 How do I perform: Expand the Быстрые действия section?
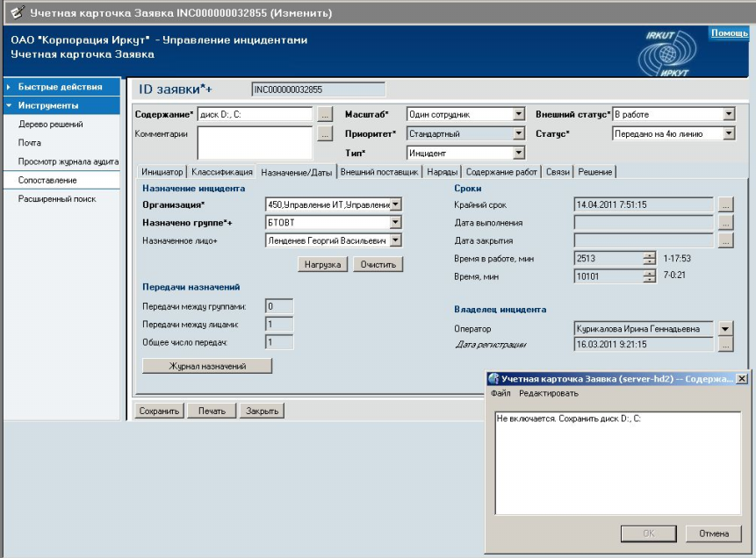tap(61, 87)
